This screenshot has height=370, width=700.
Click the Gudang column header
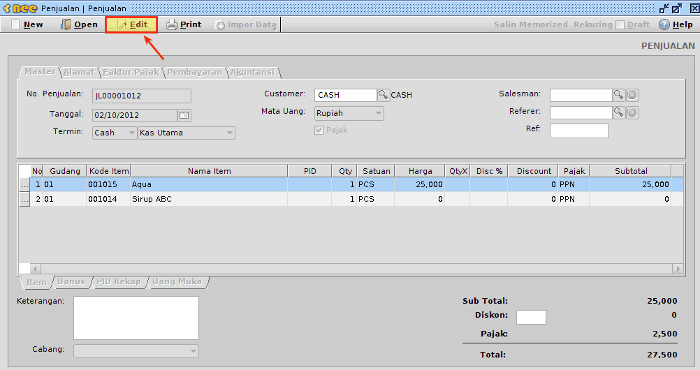point(65,171)
